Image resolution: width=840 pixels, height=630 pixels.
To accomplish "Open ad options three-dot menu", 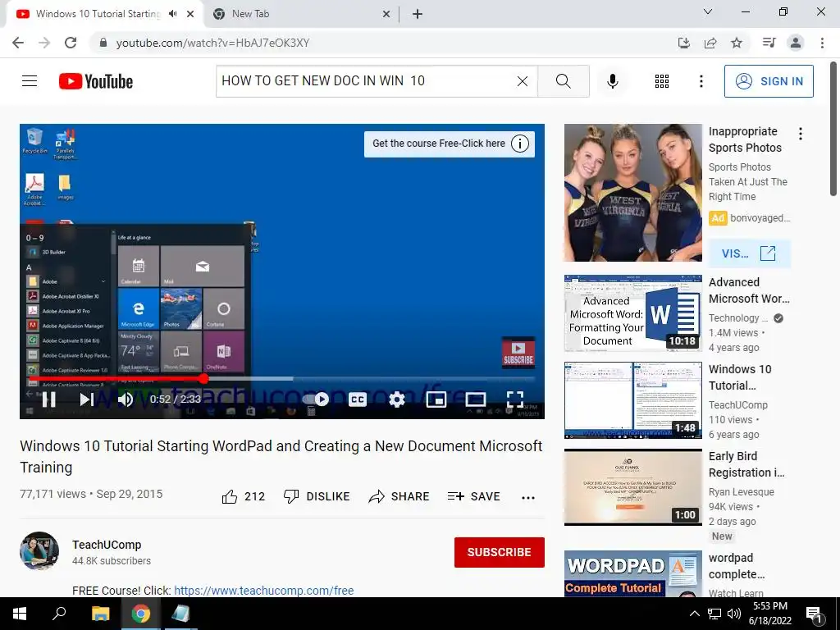I will coord(801,134).
